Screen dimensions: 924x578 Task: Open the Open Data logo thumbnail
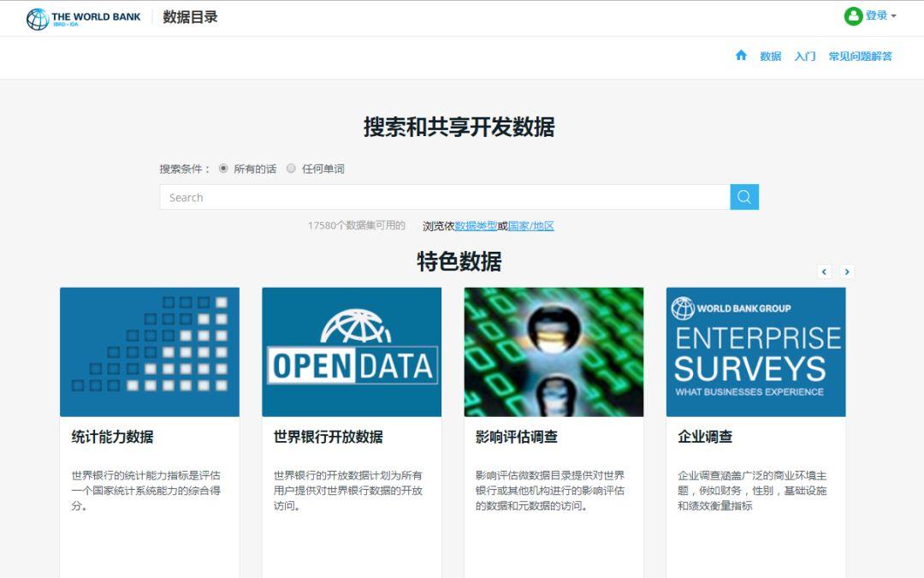(352, 352)
